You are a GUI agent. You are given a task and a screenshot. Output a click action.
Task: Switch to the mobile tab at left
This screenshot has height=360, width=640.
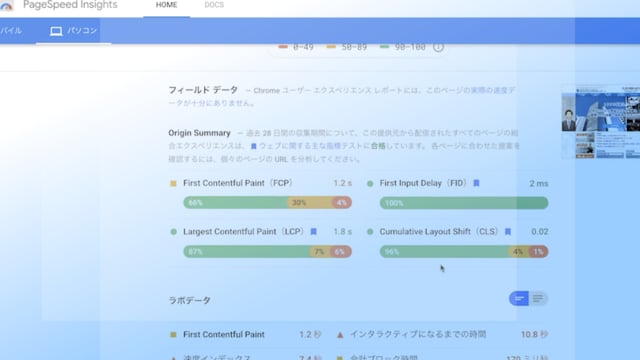click(11, 31)
